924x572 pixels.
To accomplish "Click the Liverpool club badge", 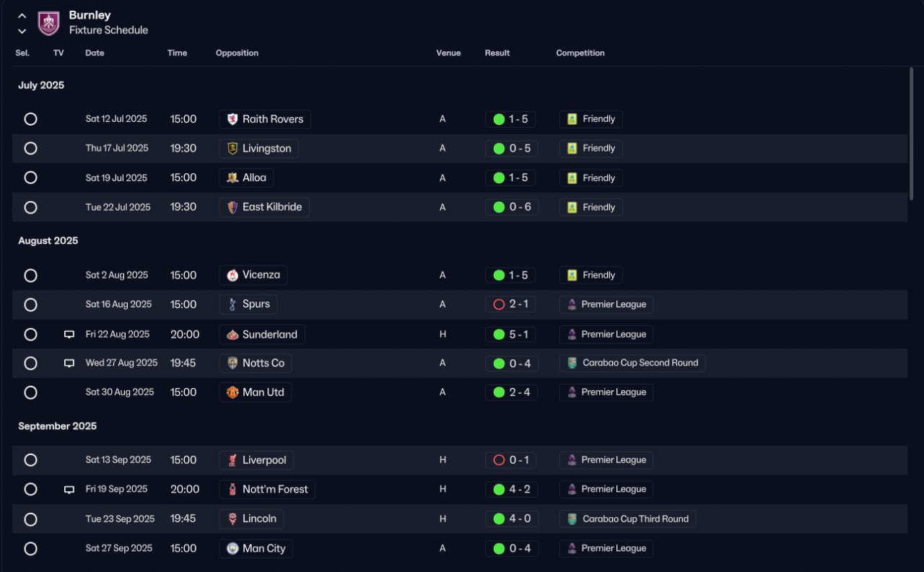I will point(232,460).
